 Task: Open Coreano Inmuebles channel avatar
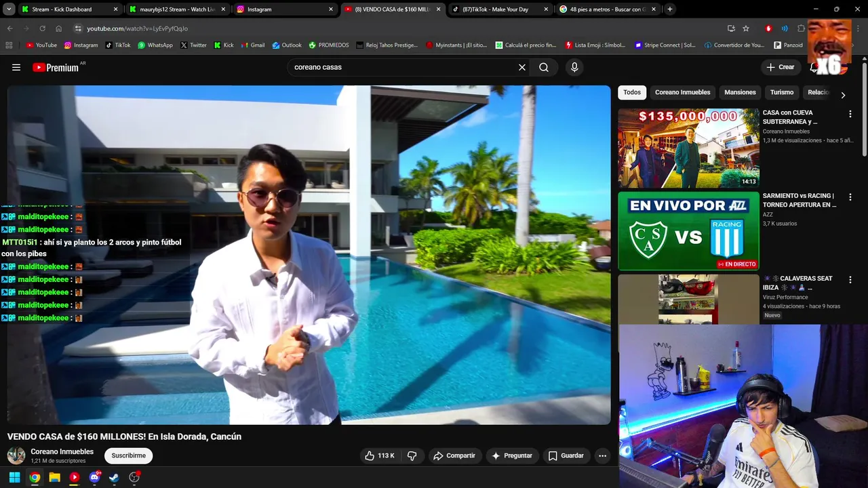tap(16, 455)
